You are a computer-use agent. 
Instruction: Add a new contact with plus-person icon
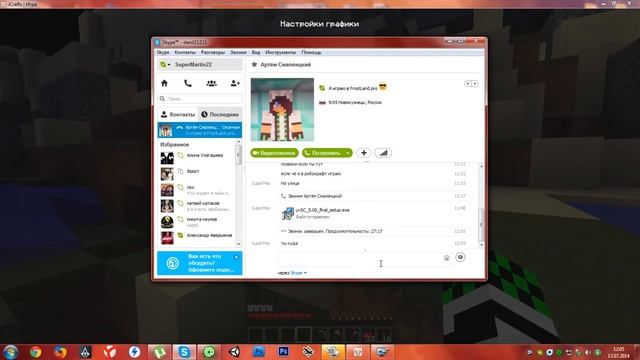coord(235,83)
